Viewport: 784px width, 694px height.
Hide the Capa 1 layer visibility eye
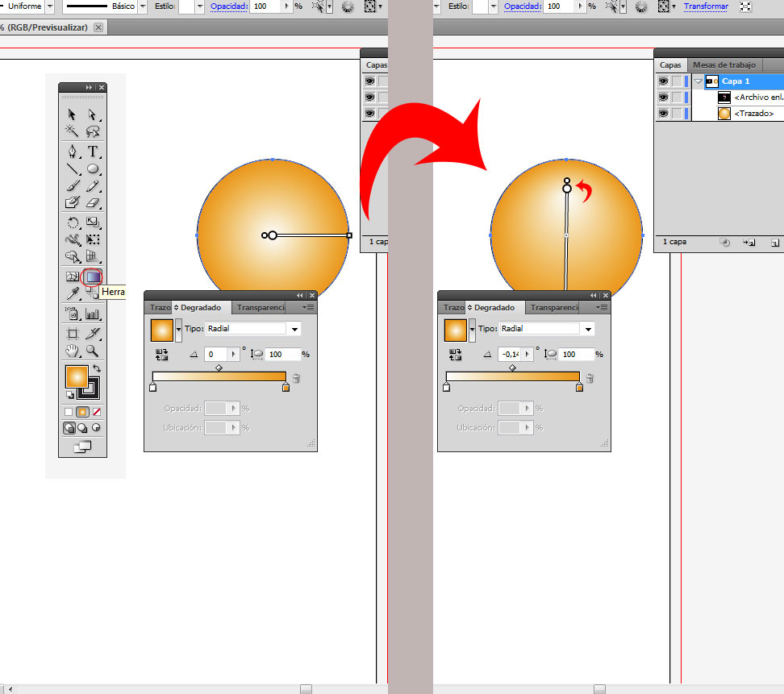point(663,81)
